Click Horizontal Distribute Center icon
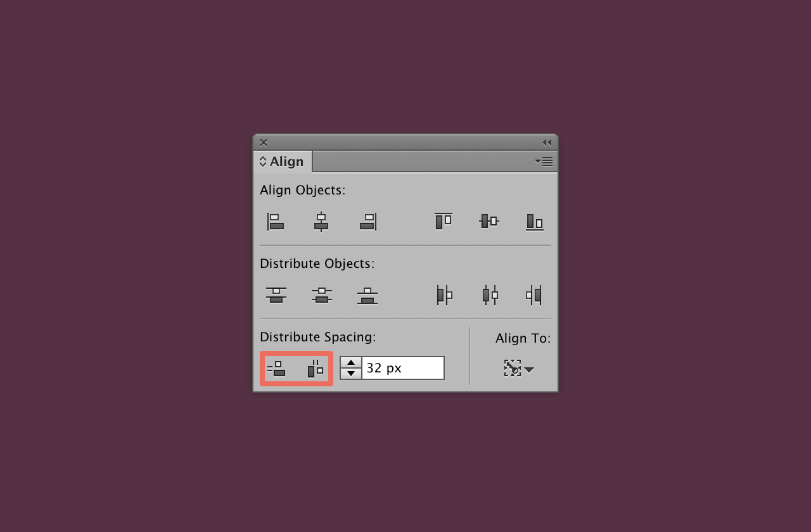 pos(490,295)
